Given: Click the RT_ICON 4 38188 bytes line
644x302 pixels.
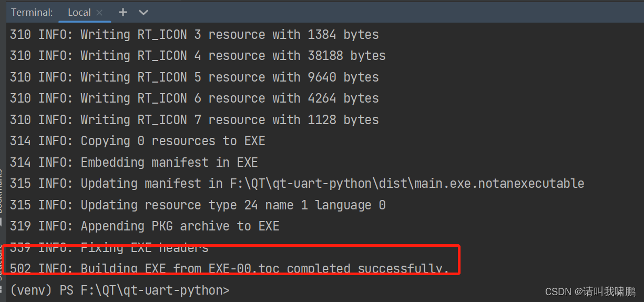Looking at the screenshot, I should (x=198, y=56).
